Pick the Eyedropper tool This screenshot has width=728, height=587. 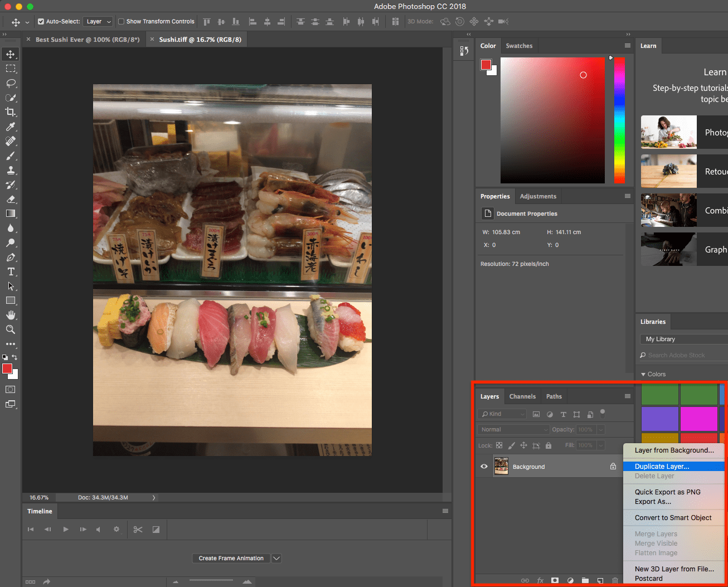pyautogui.click(x=10, y=126)
